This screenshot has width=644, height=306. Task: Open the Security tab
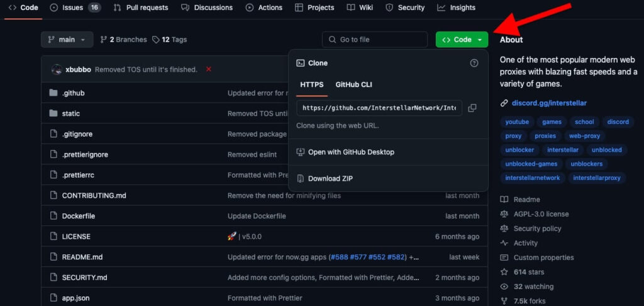point(405,8)
